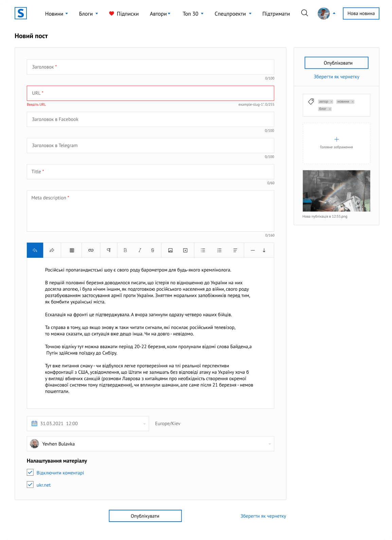Create a numbered list
This screenshot has height=540, width=392.
tap(219, 250)
